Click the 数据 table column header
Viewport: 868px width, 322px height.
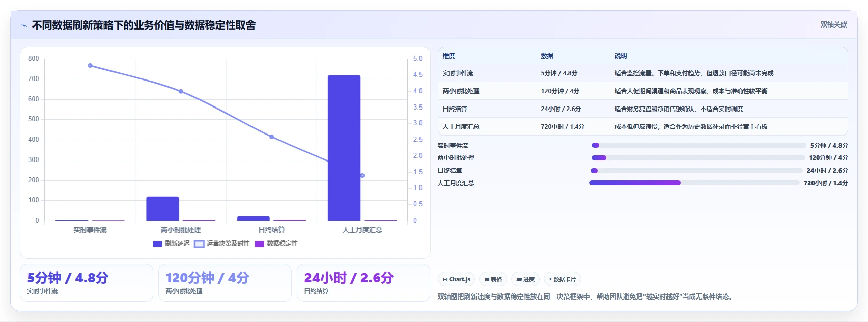pos(547,56)
